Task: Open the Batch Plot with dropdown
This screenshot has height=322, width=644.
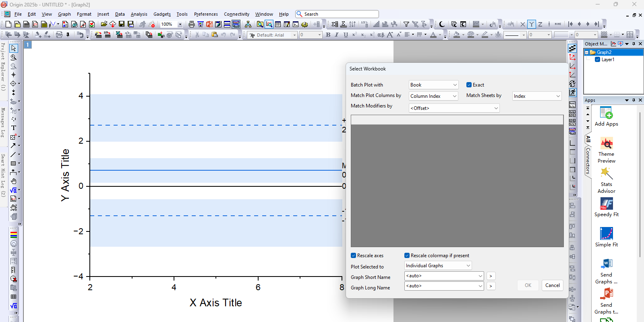Action: tap(433, 85)
